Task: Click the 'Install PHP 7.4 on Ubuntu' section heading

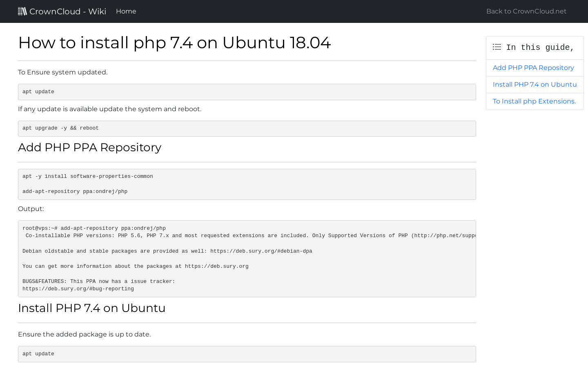Action: (x=91, y=308)
